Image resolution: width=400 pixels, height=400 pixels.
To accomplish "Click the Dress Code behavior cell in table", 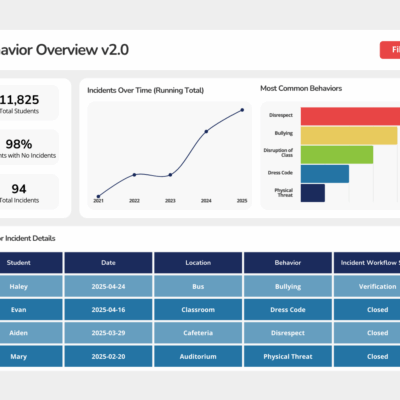I will (x=288, y=310).
